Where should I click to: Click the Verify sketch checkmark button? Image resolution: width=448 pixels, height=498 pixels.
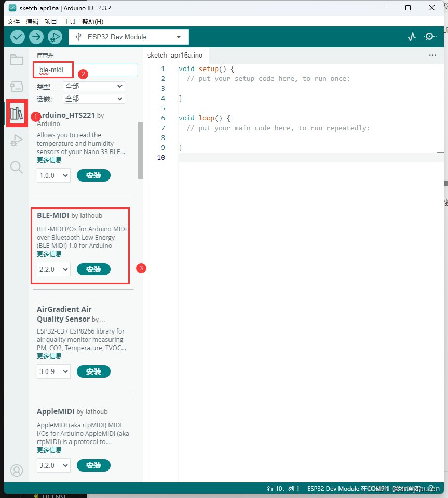tap(18, 37)
